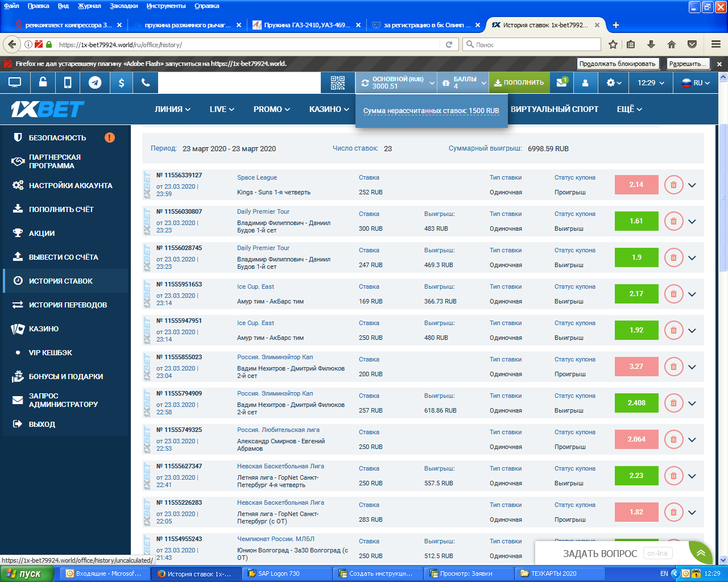Open the КАЗИНО top navigation dropdown
This screenshot has width=728, height=582.
click(329, 109)
